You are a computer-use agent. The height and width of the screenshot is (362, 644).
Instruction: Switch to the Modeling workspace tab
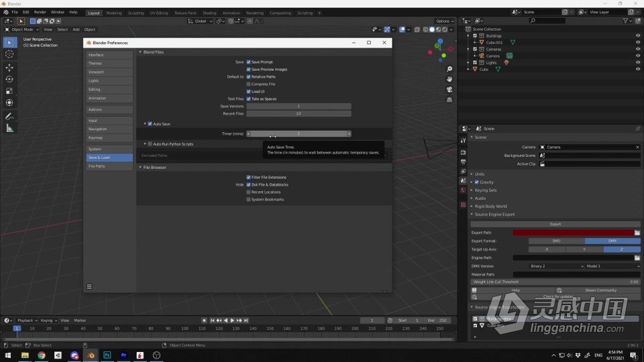114,13
